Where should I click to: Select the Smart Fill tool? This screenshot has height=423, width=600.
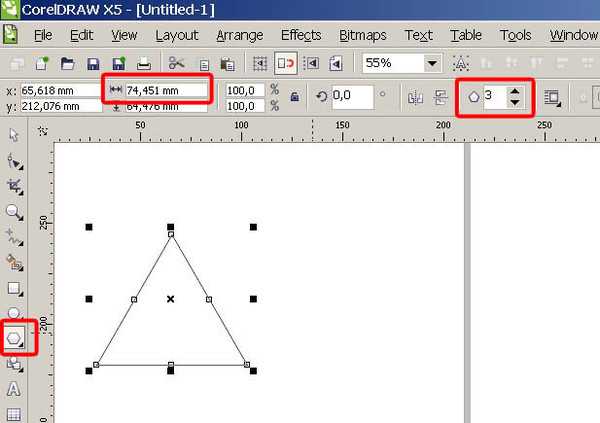click(15, 263)
